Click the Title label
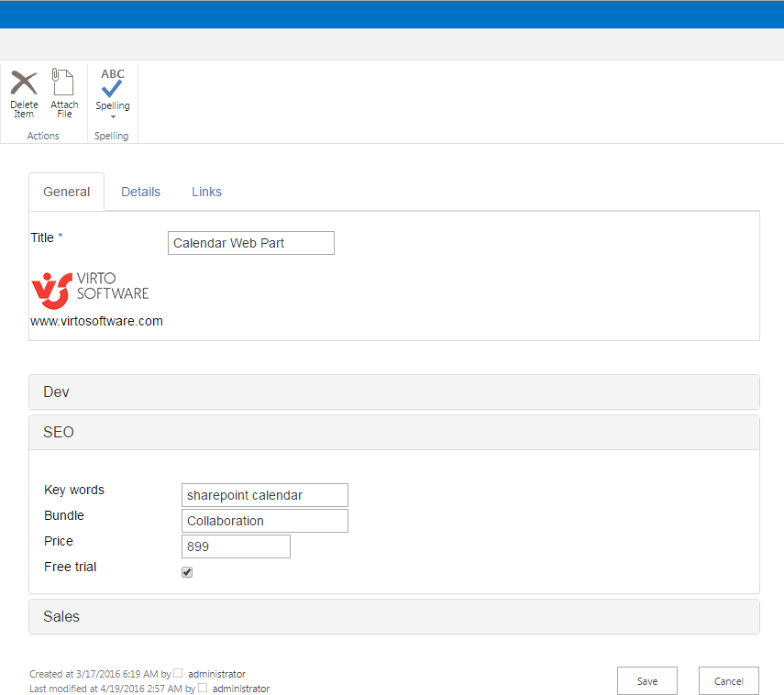The width and height of the screenshot is (784, 695). coord(42,237)
